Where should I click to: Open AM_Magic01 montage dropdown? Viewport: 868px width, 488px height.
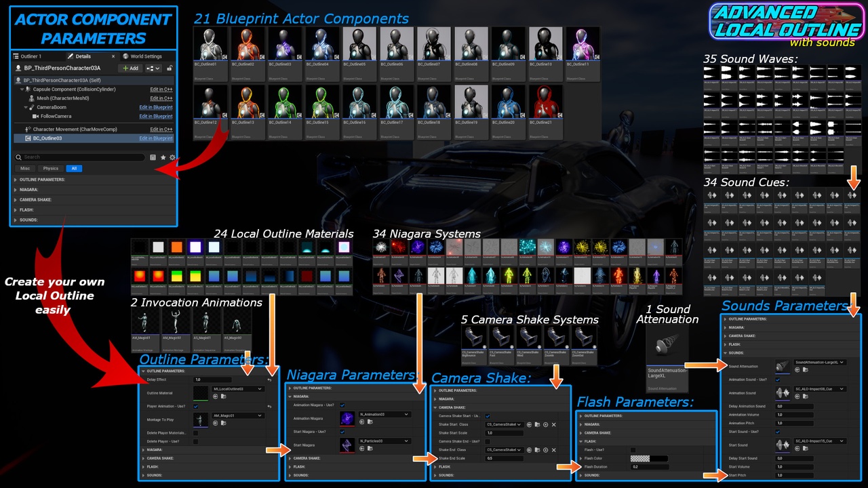click(x=238, y=415)
